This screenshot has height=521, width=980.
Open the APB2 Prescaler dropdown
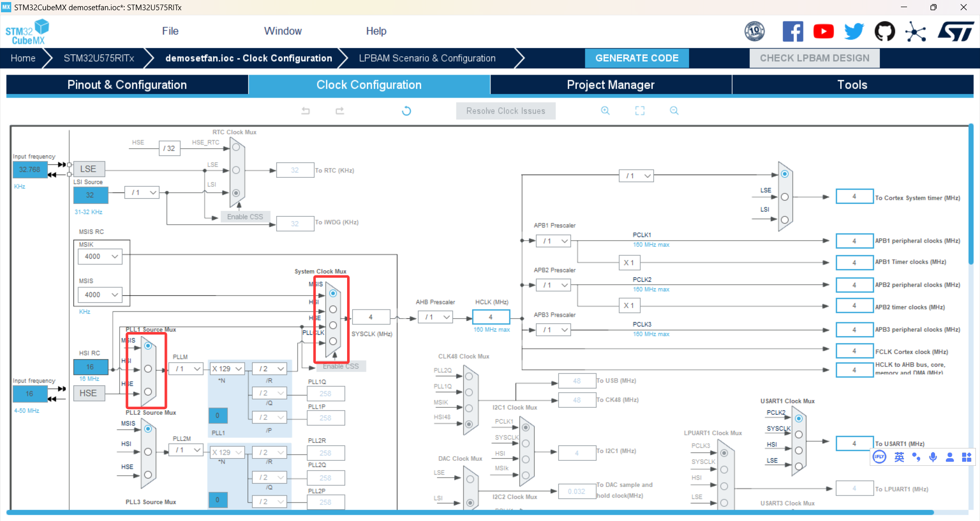[x=553, y=285]
